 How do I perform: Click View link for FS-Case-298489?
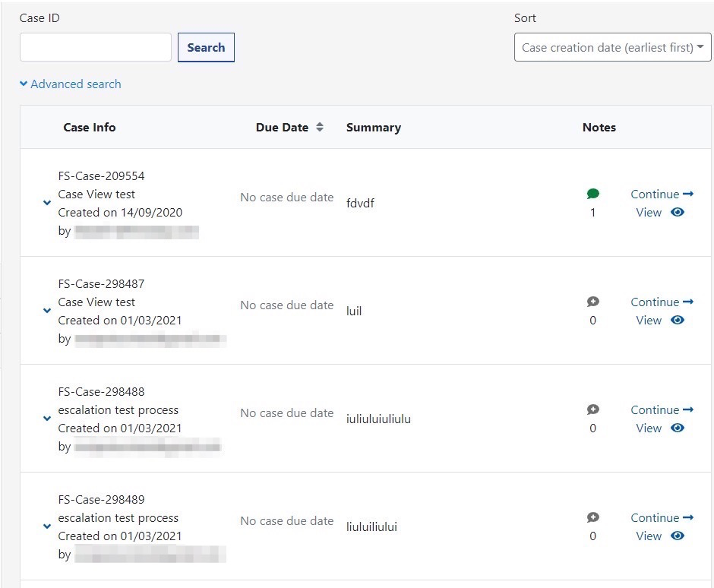click(649, 536)
